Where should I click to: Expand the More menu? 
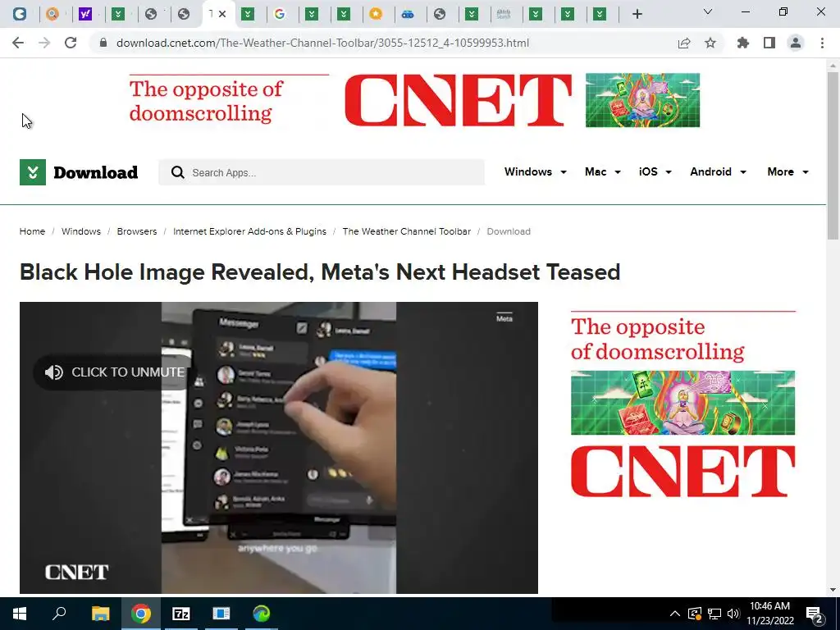[788, 172]
